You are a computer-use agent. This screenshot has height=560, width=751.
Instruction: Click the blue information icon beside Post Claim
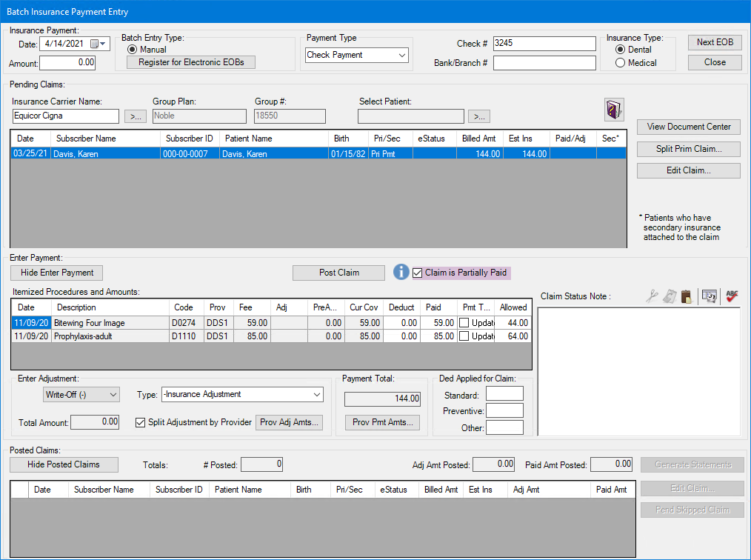(401, 272)
